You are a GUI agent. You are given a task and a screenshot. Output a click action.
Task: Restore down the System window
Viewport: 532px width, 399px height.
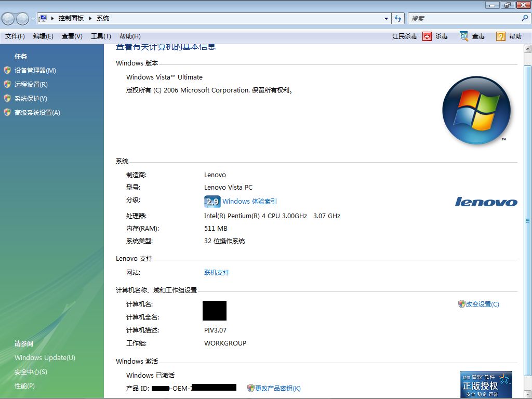[507, 5]
